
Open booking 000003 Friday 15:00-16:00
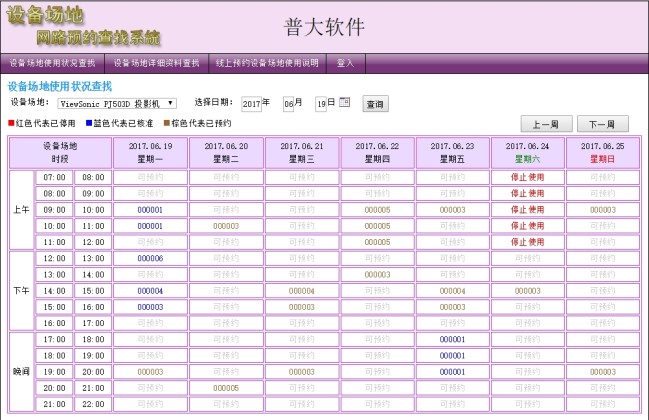452,307
